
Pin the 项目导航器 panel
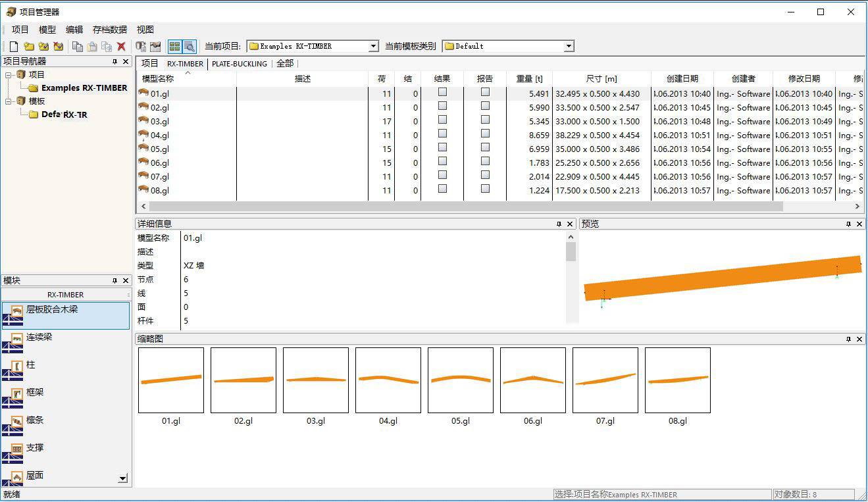pyautogui.click(x=115, y=61)
